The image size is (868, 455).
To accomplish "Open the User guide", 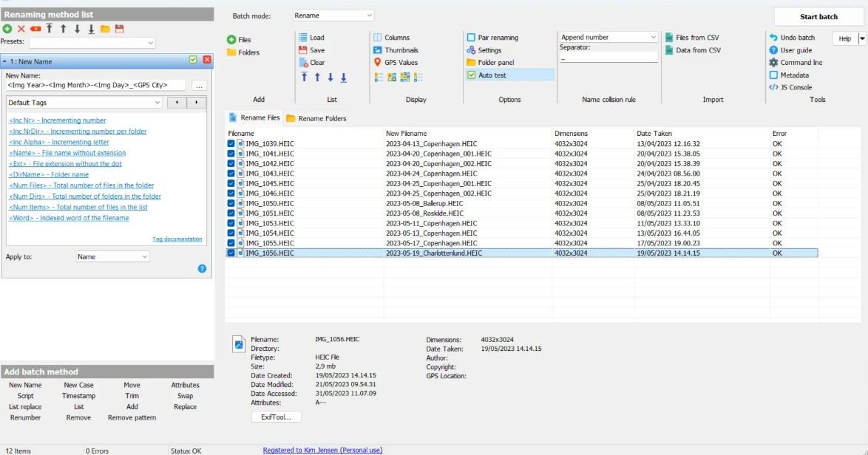I will tap(790, 50).
